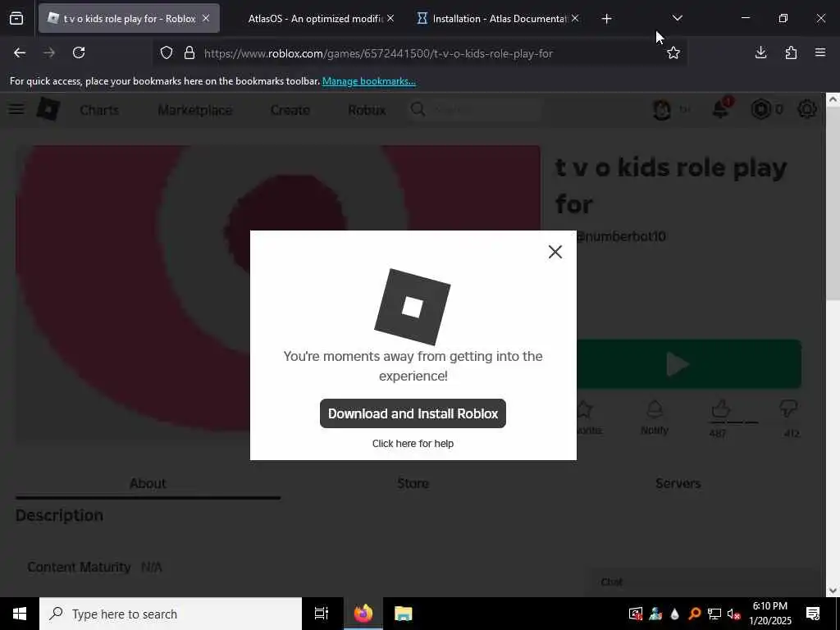Click the muted volume tray icon
Image resolution: width=840 pixels, height=630 pixels.
click(733, 614)
